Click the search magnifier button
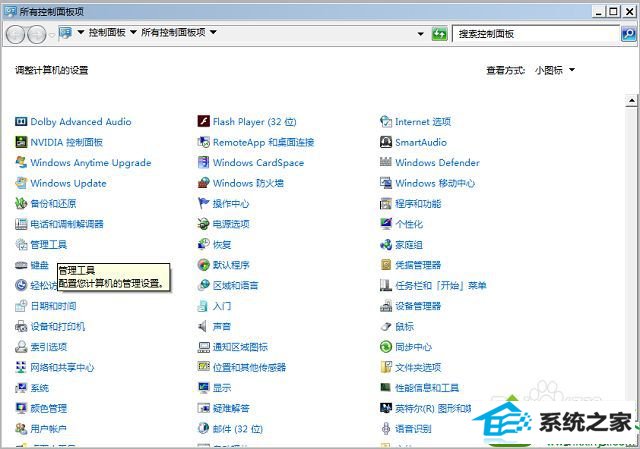The width and height of the screenshot is (640, 449). pyautogui.click(x=629, y=34)
